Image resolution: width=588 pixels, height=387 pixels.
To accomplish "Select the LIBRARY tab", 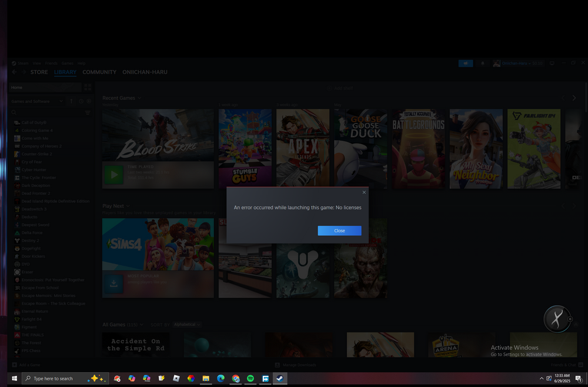I will click(x=65, y=72).
